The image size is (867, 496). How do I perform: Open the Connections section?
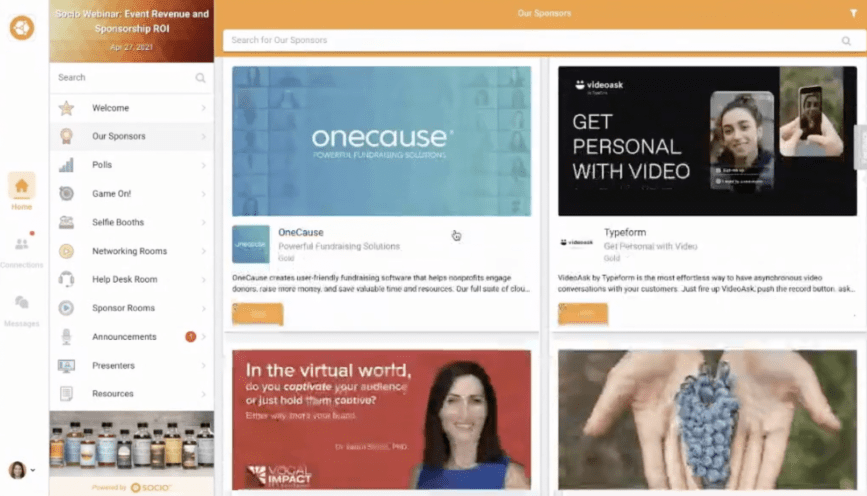click(x=22, y=252)
